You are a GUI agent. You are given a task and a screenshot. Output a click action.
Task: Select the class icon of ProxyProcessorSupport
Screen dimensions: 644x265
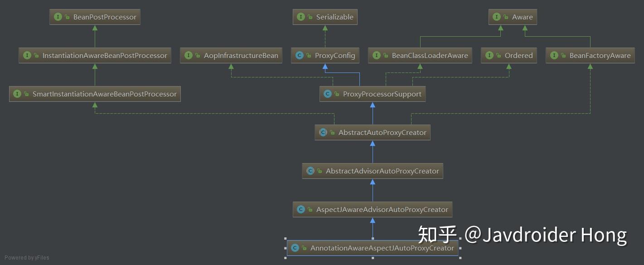click(327, 94)
